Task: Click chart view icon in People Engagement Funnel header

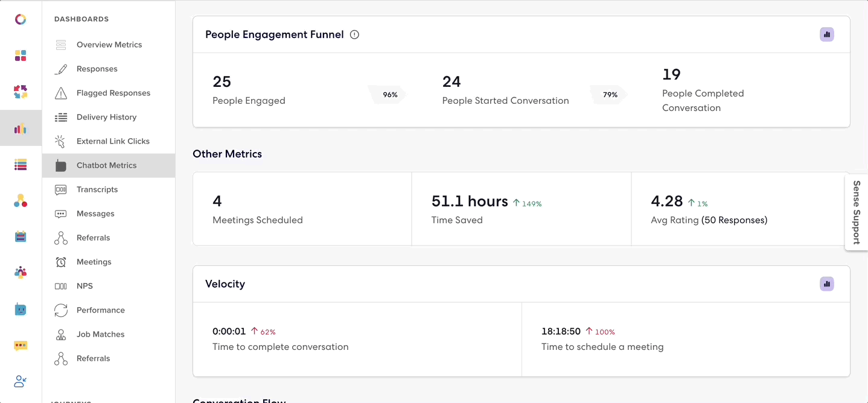Action: 827,34
